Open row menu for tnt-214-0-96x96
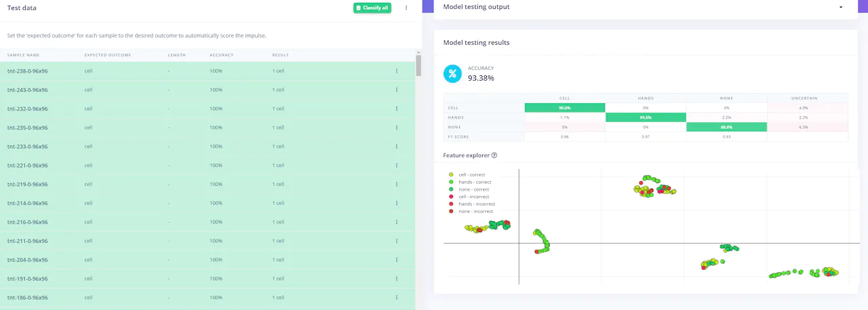The width and height of the screenshot is (868, 310). tap(397, 203)
